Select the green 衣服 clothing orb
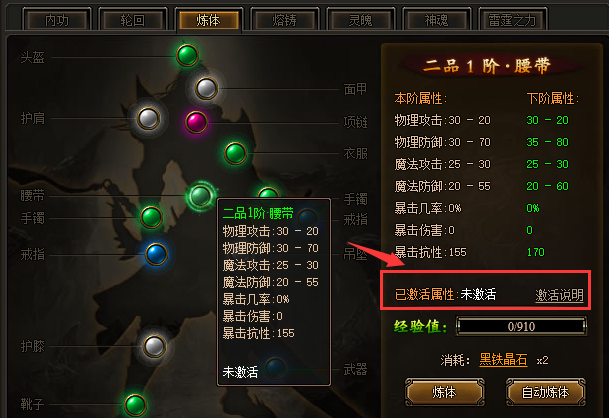The width and height of the screenshot is (609, 418). 235,153
